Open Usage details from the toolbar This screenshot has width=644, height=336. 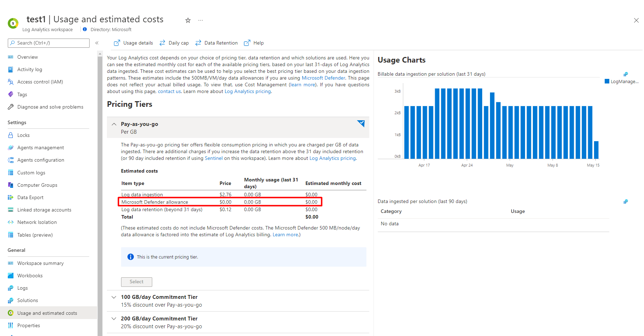pos(133,43)
